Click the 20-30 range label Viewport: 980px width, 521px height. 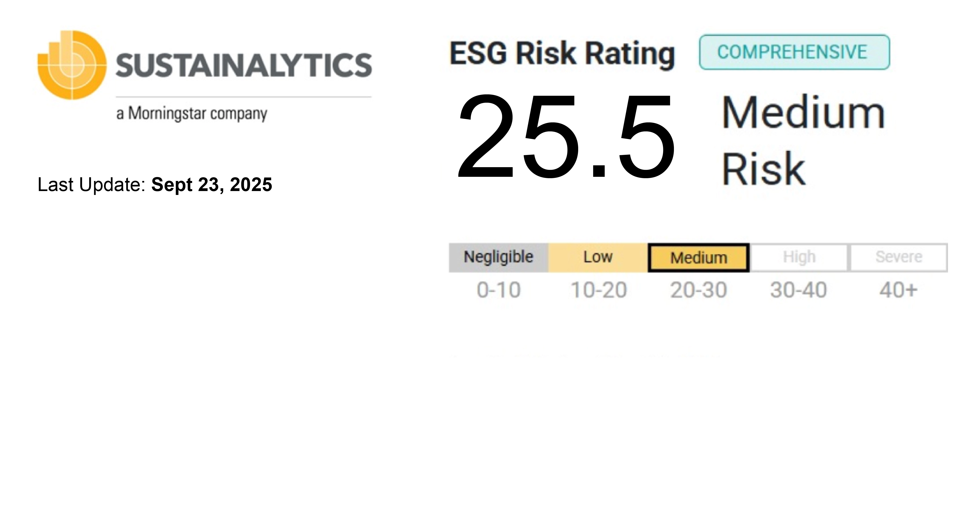tap(698, 290)
